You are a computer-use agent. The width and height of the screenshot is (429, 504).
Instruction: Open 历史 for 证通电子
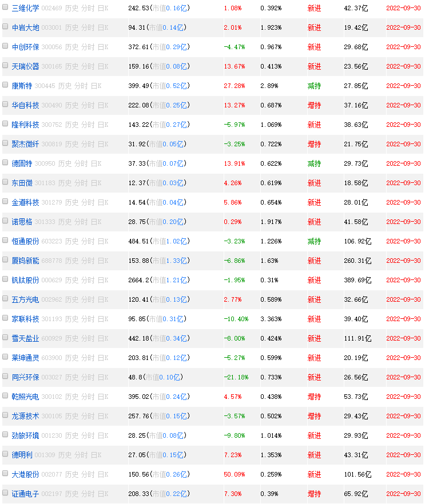coord(71,494)
